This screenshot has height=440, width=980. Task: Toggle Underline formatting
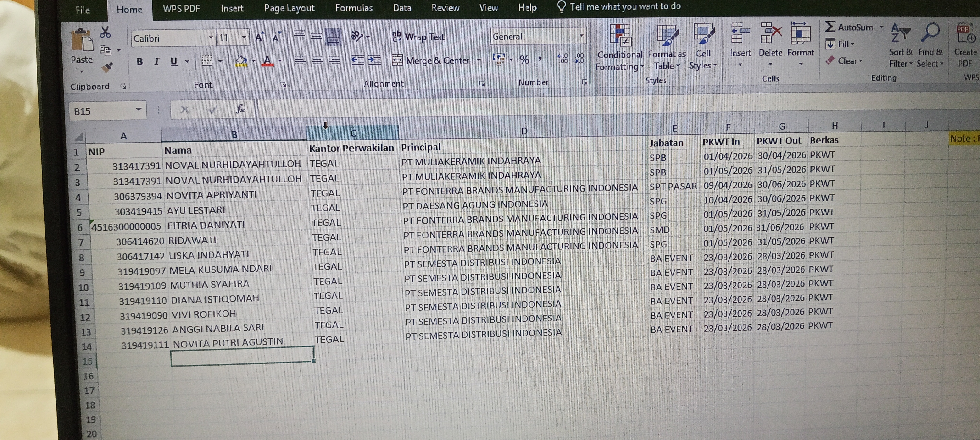click(174, 61)
